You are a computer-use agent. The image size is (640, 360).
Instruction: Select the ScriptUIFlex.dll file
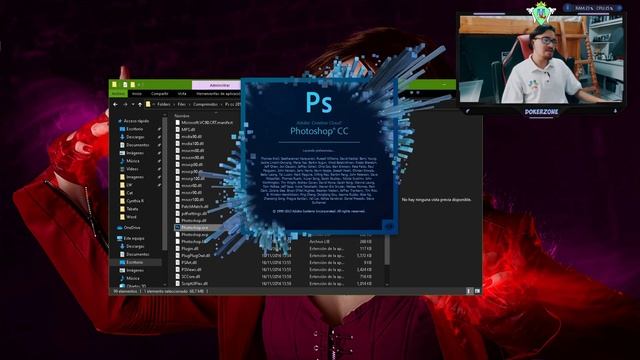coord(195,283)
